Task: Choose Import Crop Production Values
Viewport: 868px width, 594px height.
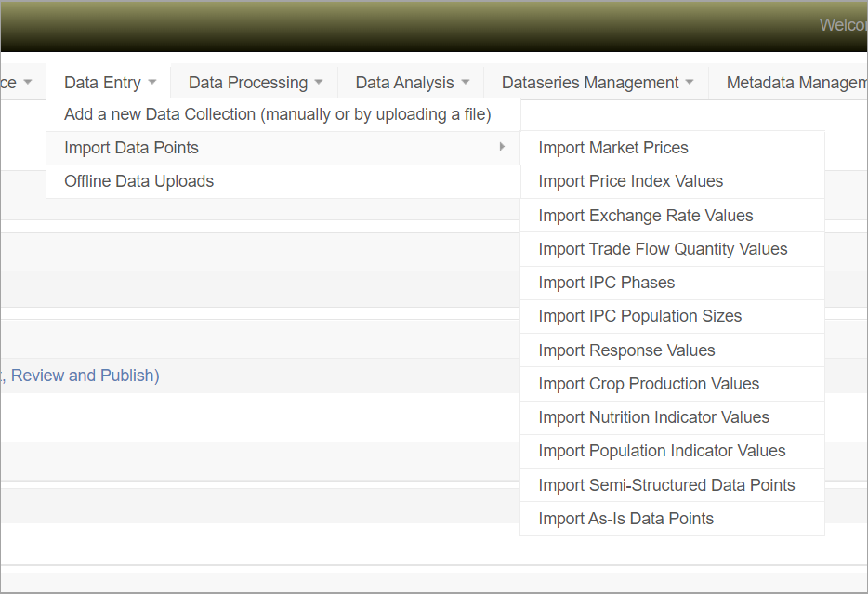Action: click(649, 384)
